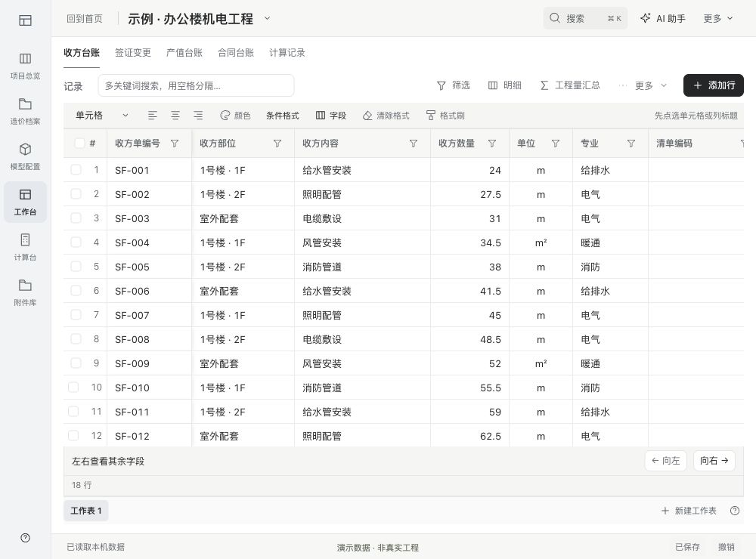Switch to the 收方台账 tab
Viewport: 756px width, 559px height.
tap(82, 53)
